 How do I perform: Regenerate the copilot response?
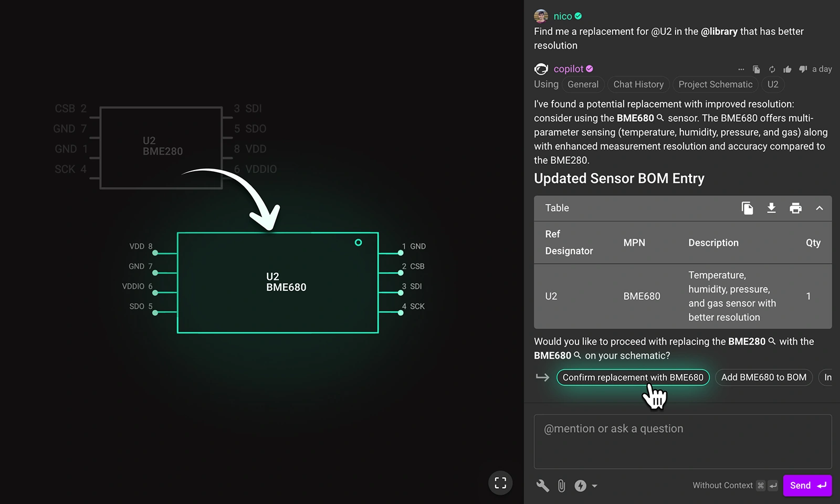coord(772,69)
